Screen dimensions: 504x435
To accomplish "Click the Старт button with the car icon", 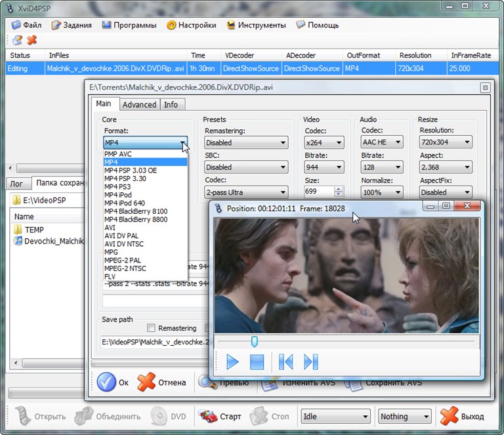I will (220, 417).
